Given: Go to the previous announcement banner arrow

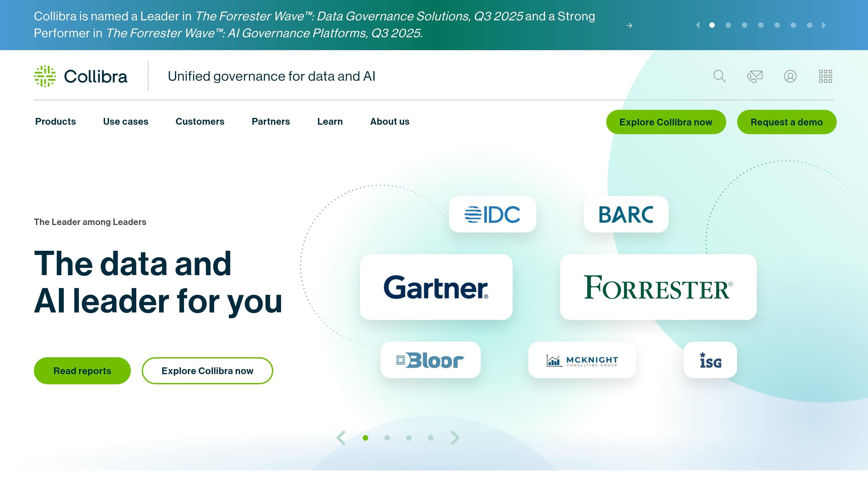Looking at the screenshot, I should (698, 25).
